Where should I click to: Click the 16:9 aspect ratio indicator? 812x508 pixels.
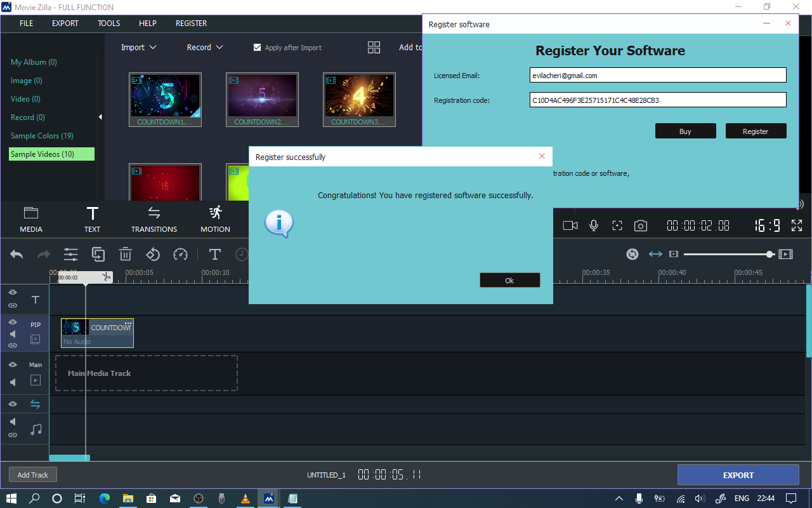point(768,225)
